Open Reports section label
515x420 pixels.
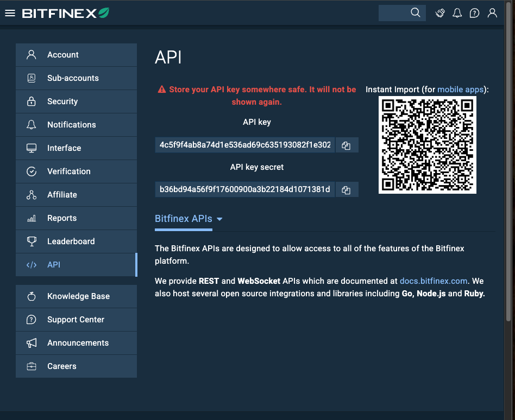pyautogui.click(x=62, y=218)
